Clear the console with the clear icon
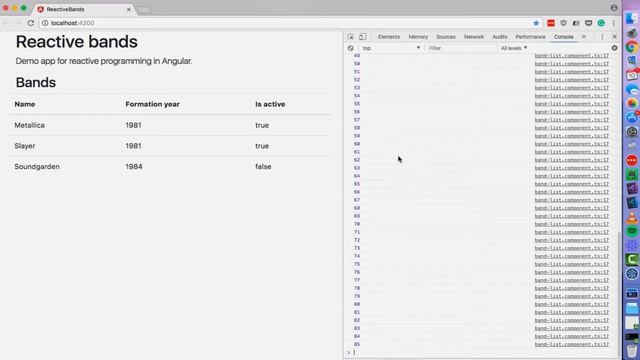Viewport: 640px width, 360px height. pos(351,48)
